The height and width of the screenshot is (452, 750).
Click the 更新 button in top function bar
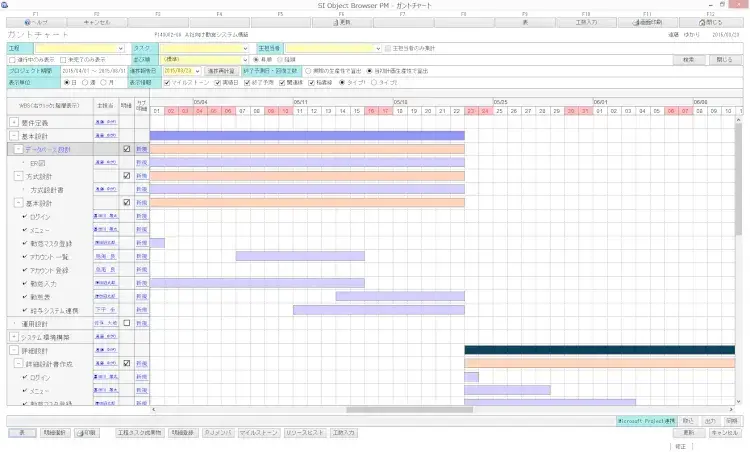(341, 21)
